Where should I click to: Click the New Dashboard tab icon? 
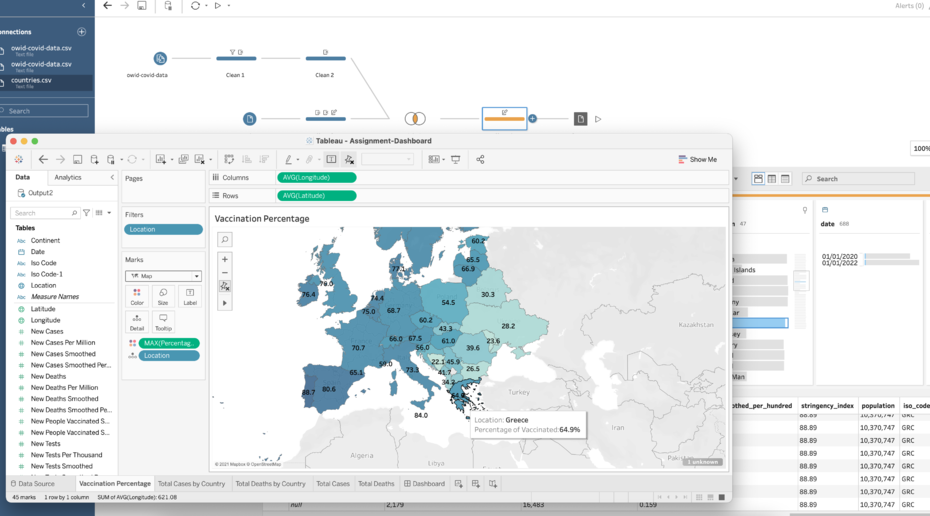point(476,484)
